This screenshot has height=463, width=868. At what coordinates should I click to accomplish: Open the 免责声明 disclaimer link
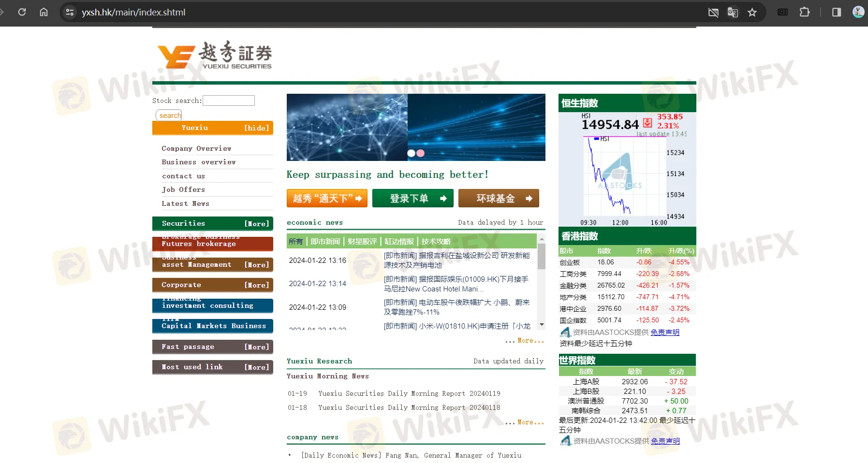coord(665,332)
